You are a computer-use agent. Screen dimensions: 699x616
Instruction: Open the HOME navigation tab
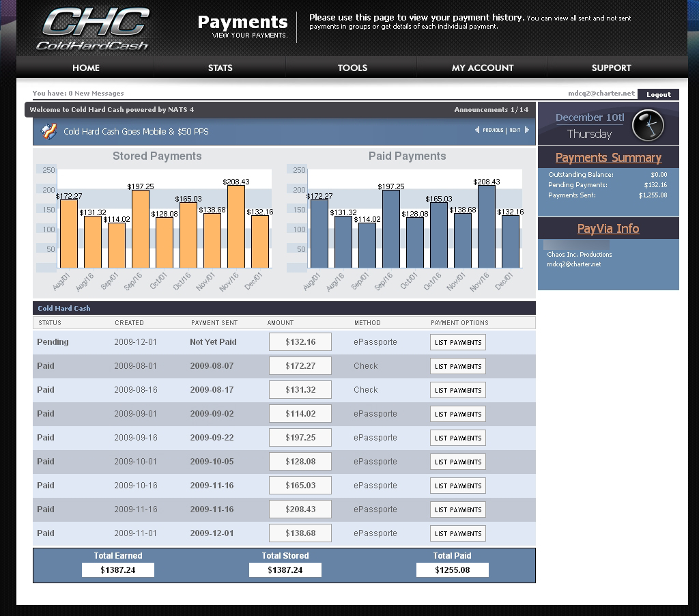[86, 68]
